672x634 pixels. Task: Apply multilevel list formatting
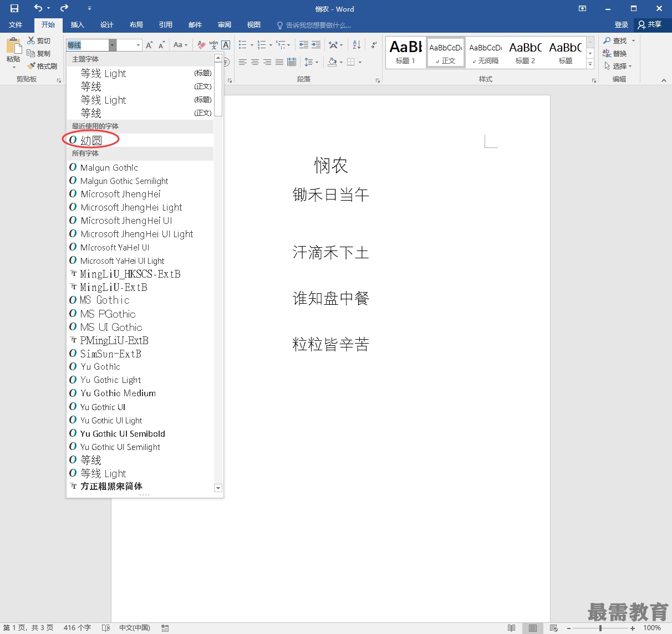pyautogui.click(x=281, y=45)
